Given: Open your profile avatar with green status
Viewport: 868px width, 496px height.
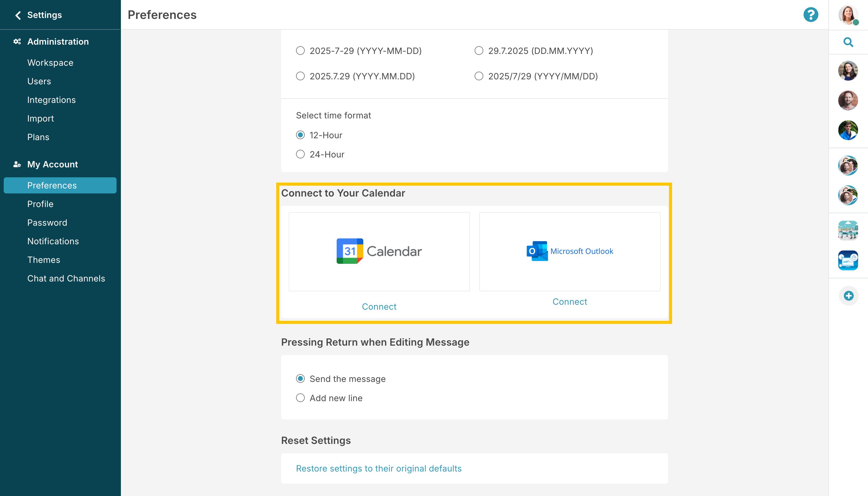Looking at the screenshot, I should (848, 15).
